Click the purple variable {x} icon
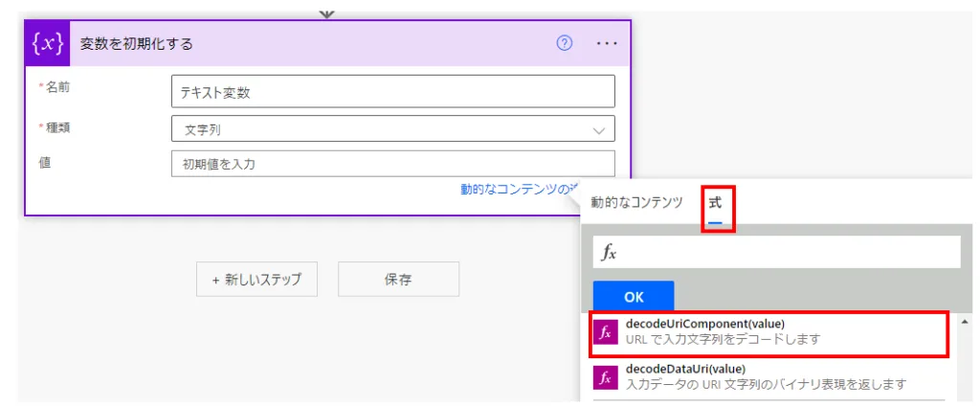The height and width of the screenshot is (408, 980). coord(47,43)
